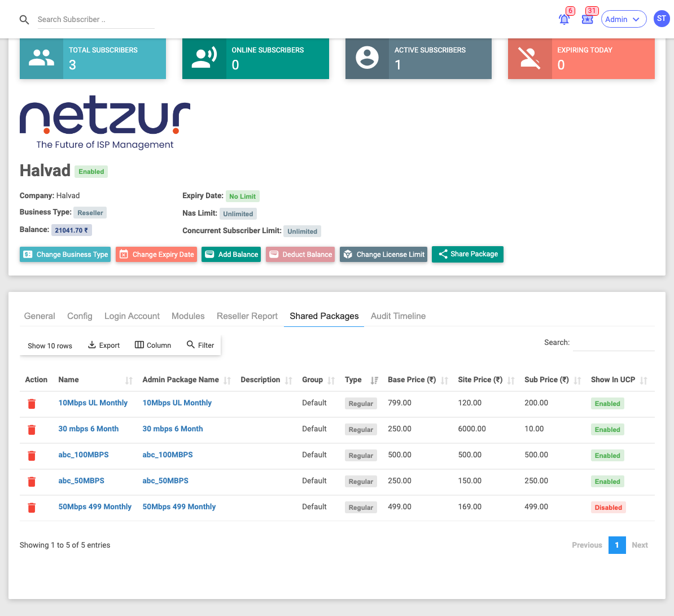The image size is (674, 616).
Task: Click the Share Package button
Action: pos(467,254)
